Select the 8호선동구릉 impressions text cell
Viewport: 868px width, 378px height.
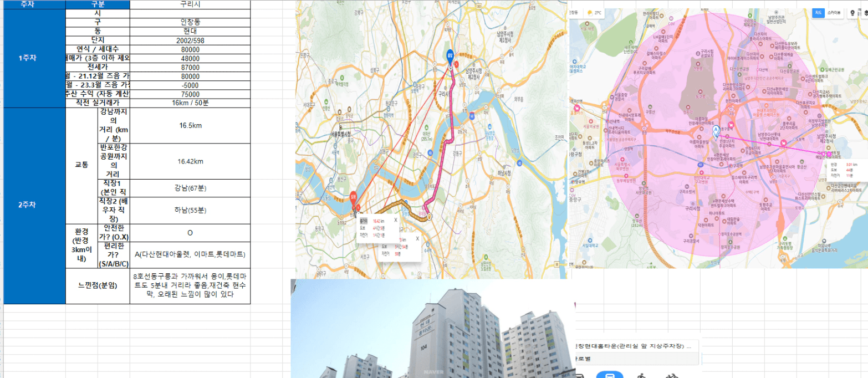190,286
